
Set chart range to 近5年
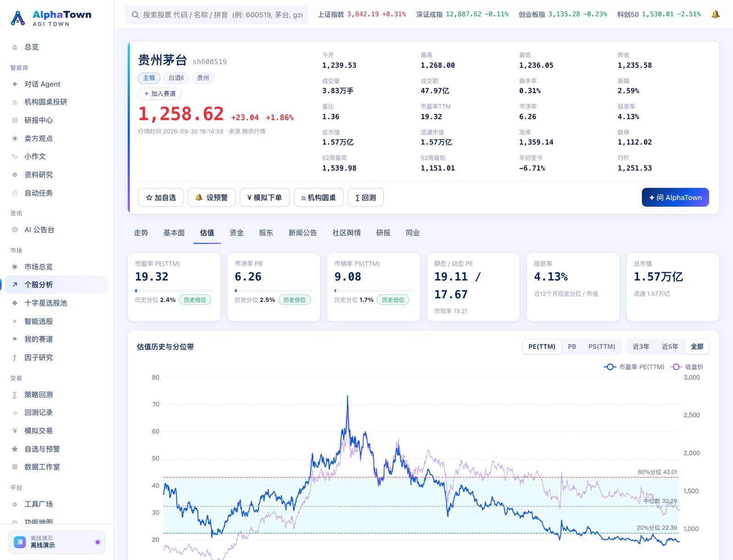(x=670, y=346)
